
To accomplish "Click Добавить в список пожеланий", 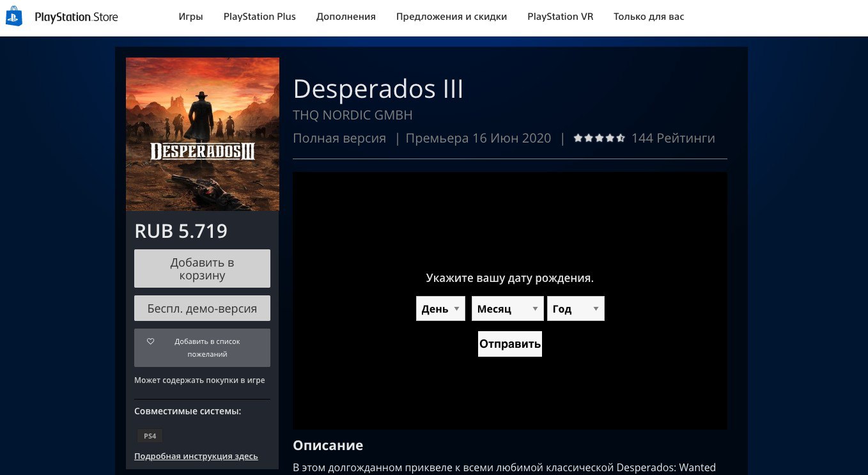I will pos(202,348).
